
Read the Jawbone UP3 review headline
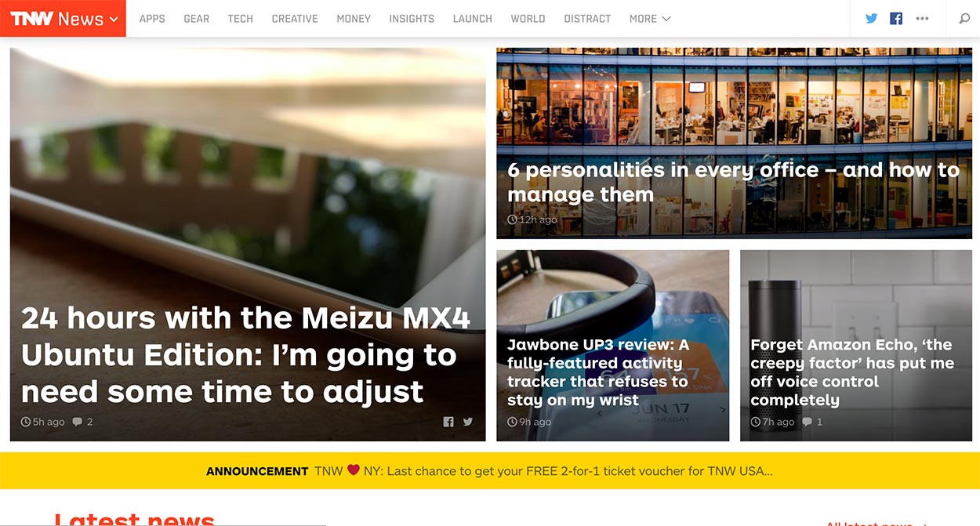(598, 372)
